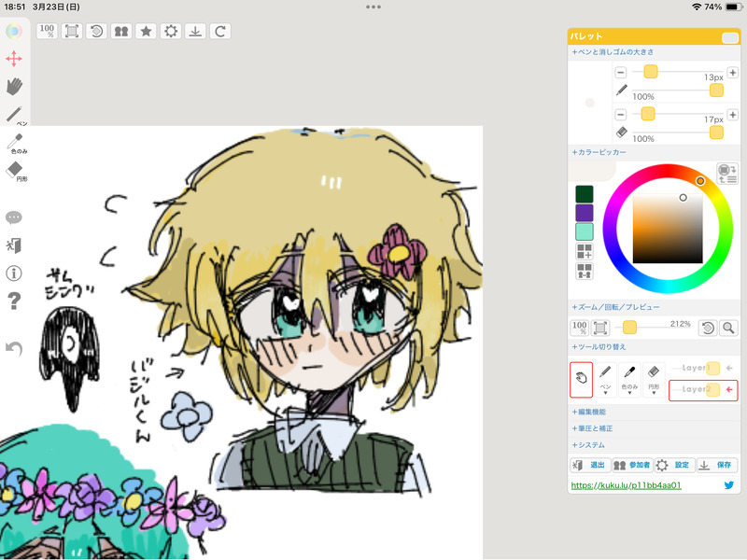This screenshot has height=560, width=747.
Task: Click the 退出 exit button
Action: pos(590,465)
